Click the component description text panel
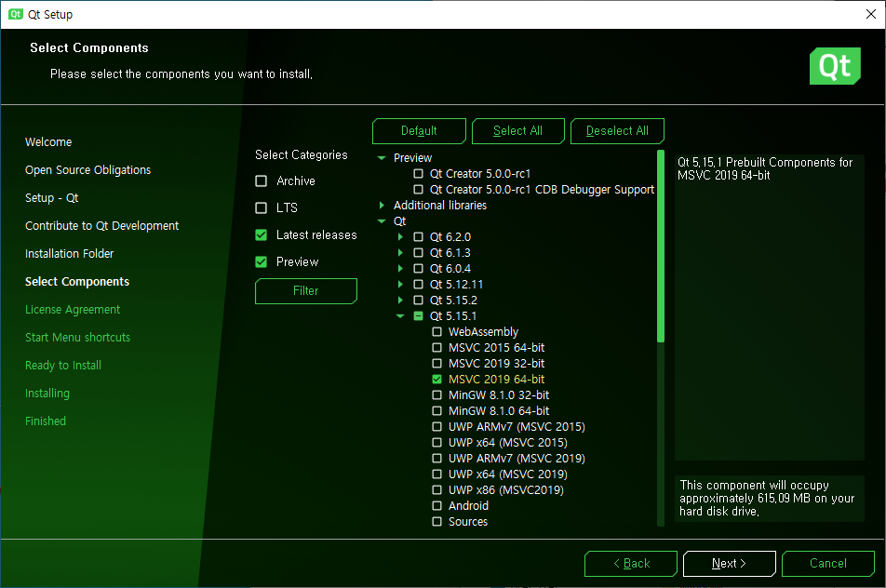Screen dimensions: 886x588 (x=769, y=307)
